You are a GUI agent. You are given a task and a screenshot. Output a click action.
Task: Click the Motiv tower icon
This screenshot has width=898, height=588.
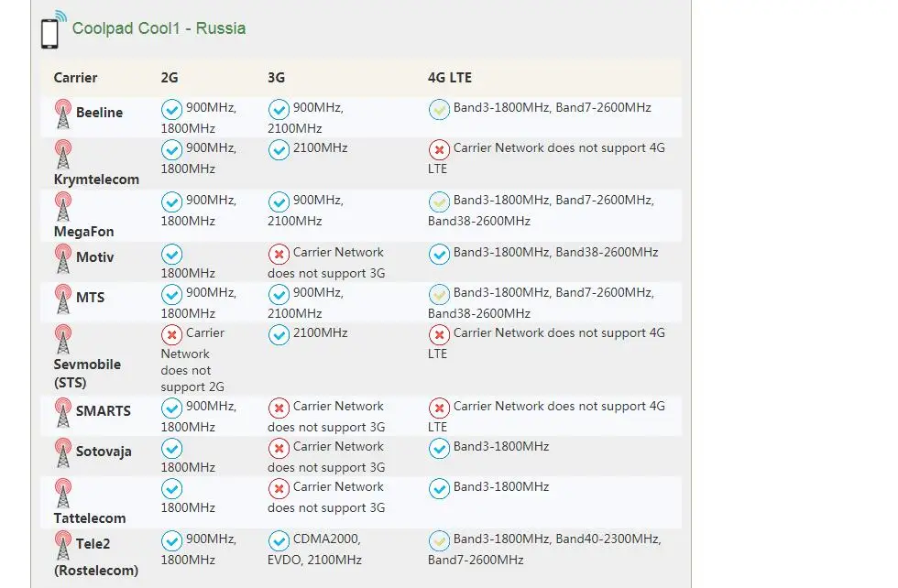pyautogui.click(x=63, y=259)
